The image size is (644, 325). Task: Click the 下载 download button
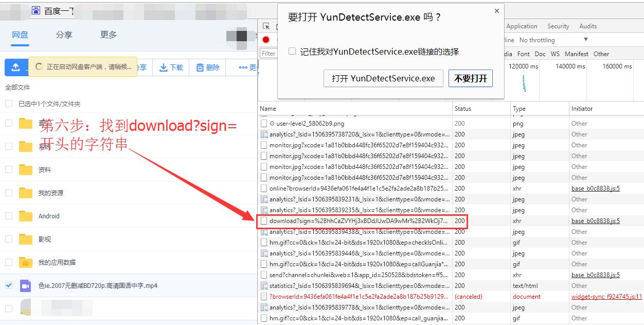point(171,67)
